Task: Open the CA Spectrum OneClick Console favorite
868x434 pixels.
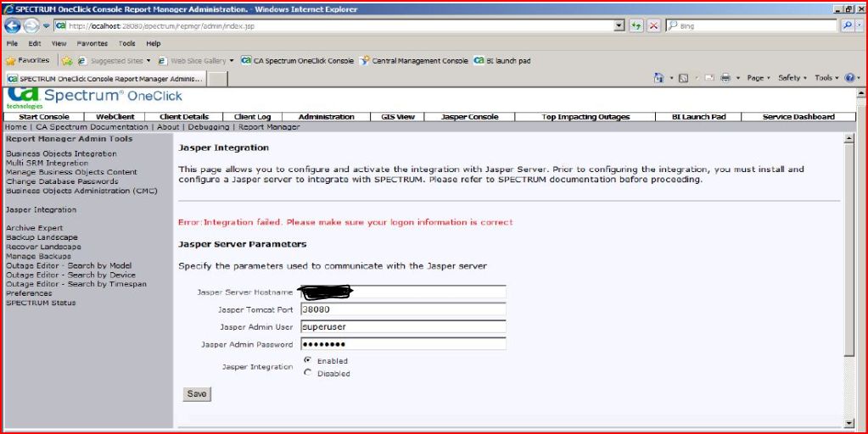Action: pyautogui.click(x=297, y=61)
